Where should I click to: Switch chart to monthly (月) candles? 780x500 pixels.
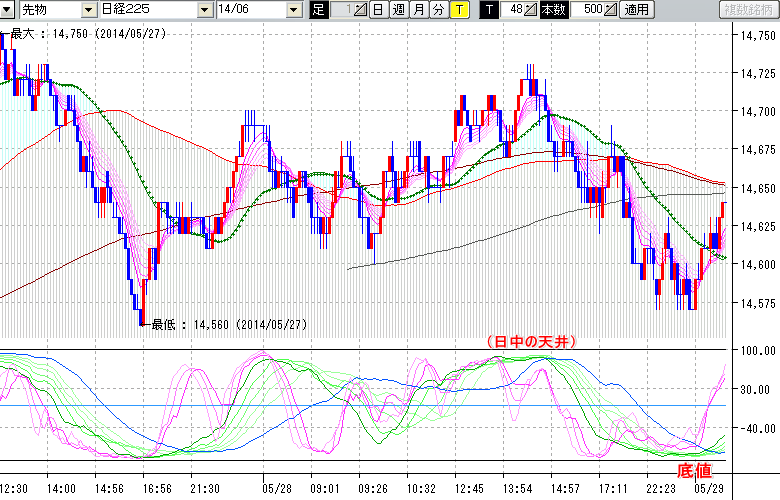[x=417, y=10]
